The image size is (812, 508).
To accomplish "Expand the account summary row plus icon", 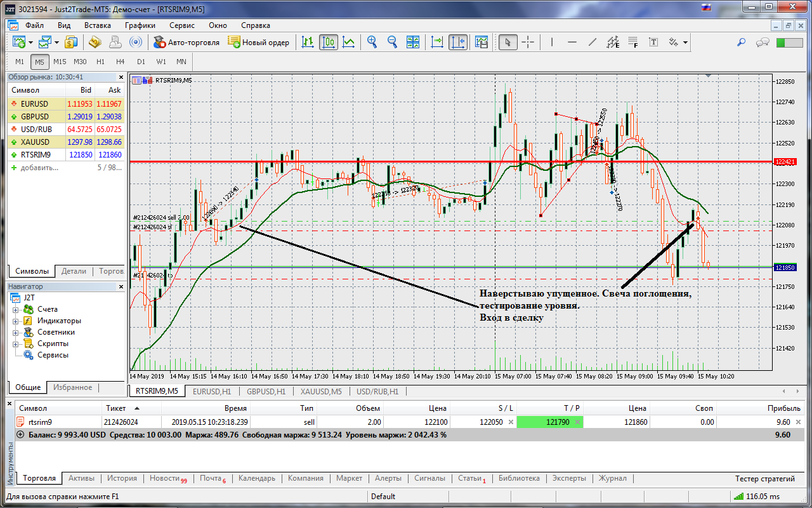I will coord(21,435).
